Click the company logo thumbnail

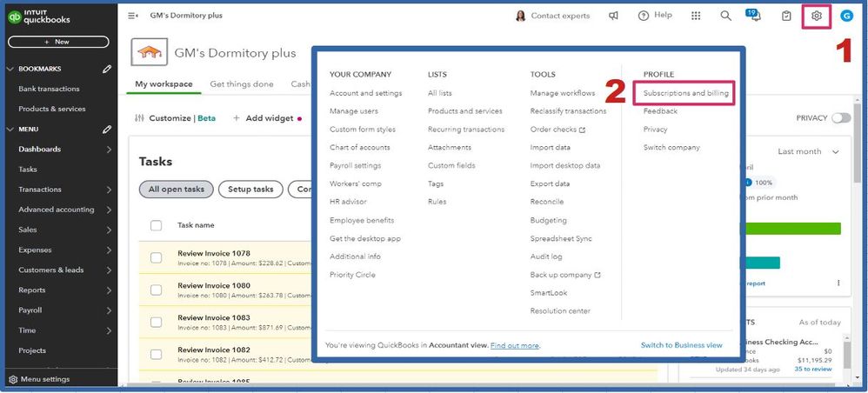coord(150,52)
